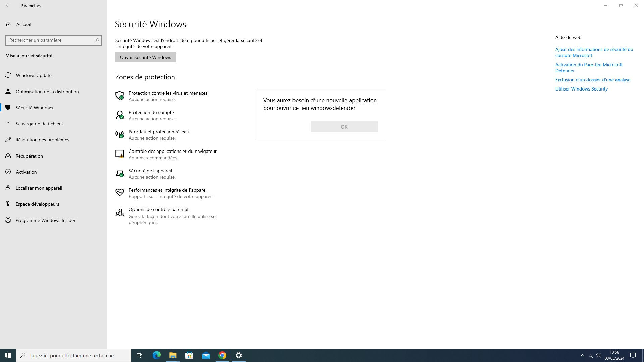The image size is (644, 362).
Task: Click the Sécurité de l'appareil laptop icon
Action: (x=120, y=173)
